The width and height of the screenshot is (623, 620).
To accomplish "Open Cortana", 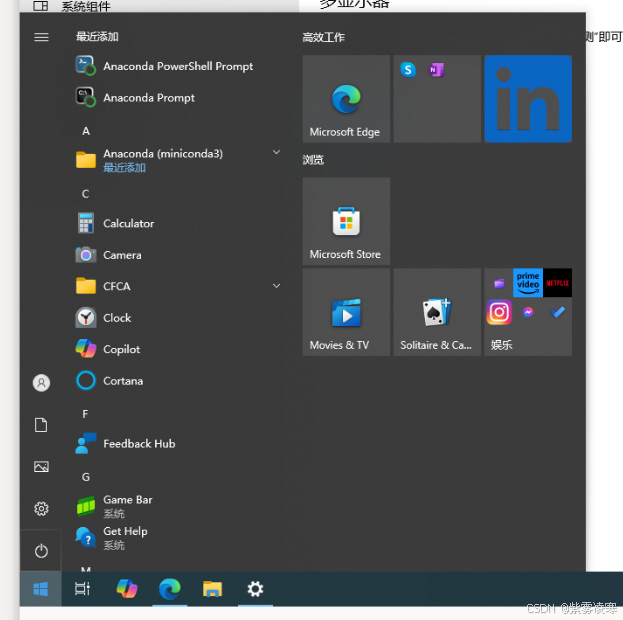I will click(x=178, y=381).
